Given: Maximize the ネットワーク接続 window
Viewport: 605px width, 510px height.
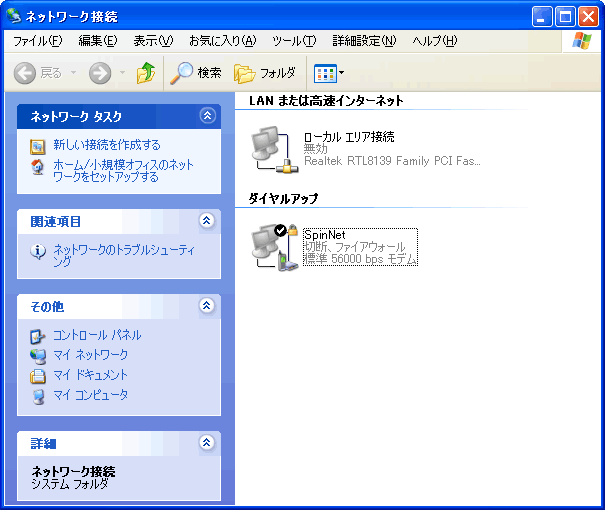Looking at the screenshot, I should point(565,17).
